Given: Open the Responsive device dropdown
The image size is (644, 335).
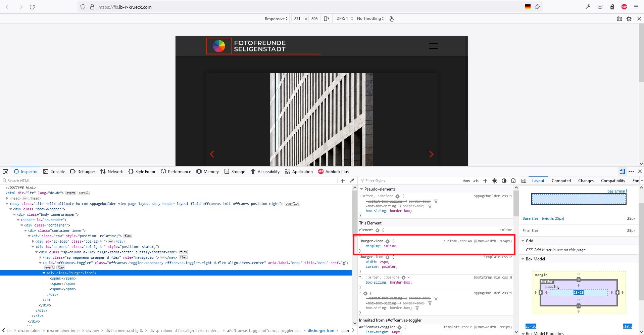Looking at the screenshot, I should click(276, 19).
